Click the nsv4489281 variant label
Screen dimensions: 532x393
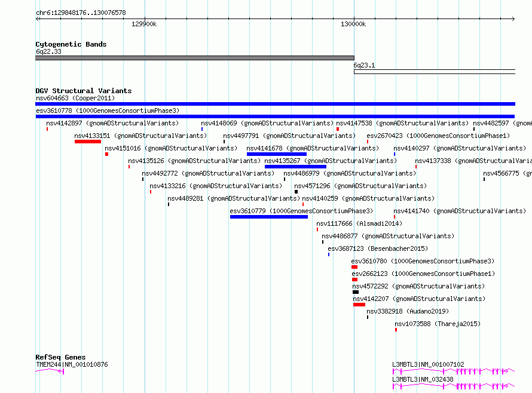click(x=234, y=198)
